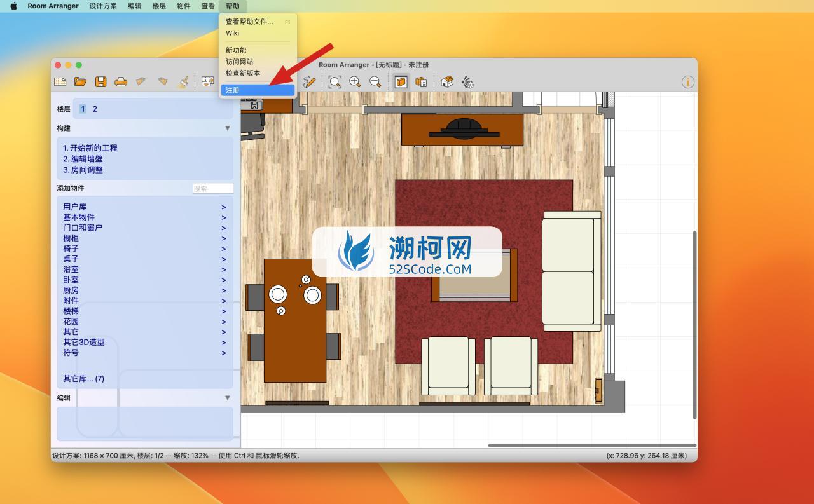Viewport: 814px width, 504px height.
Task: Open the 3D house view icon
Action: [x=447, y=81]
